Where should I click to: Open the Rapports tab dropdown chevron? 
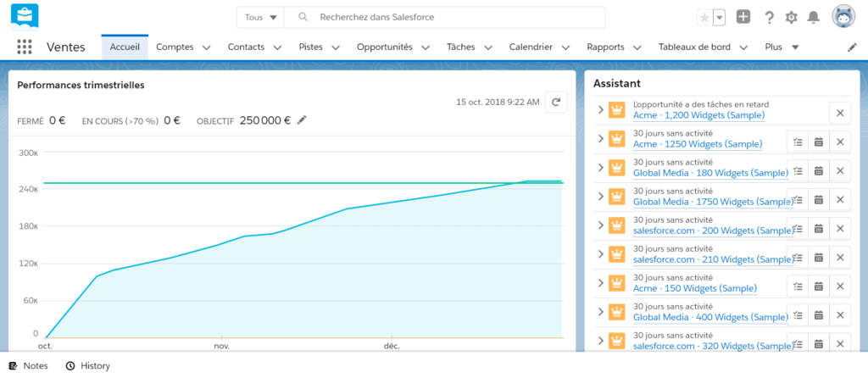(x=637, y=47)
